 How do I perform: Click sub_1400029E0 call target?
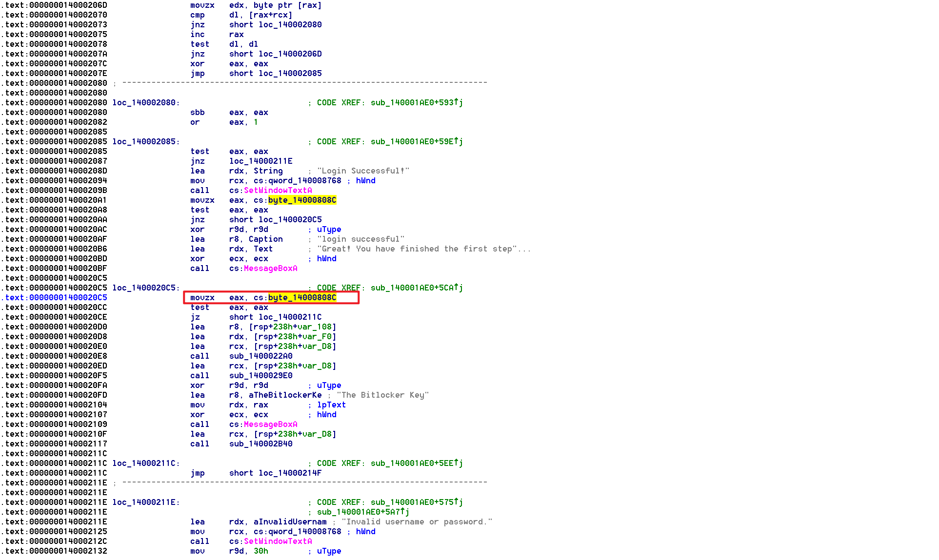point(260,375)
